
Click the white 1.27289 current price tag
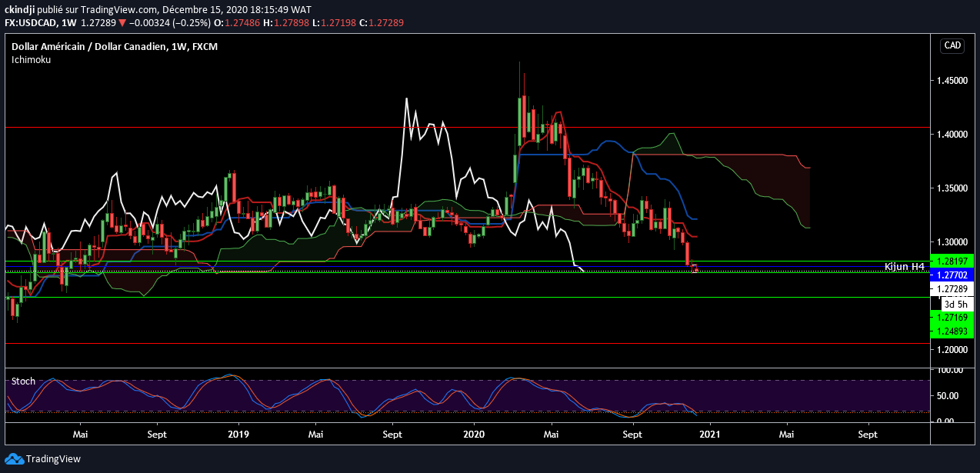[952, 289]
